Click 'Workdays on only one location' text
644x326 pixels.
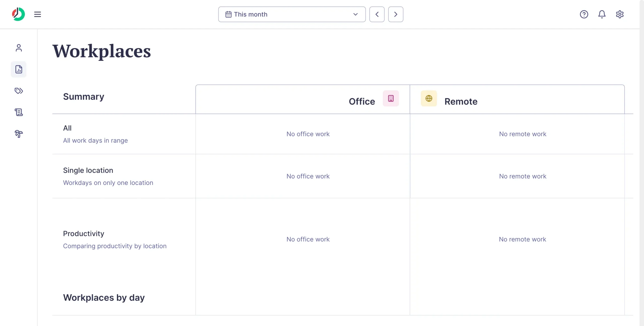(x=108, y=183)
